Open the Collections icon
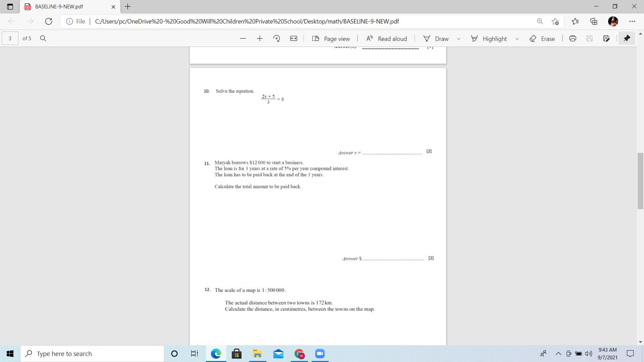 (594, 21)
